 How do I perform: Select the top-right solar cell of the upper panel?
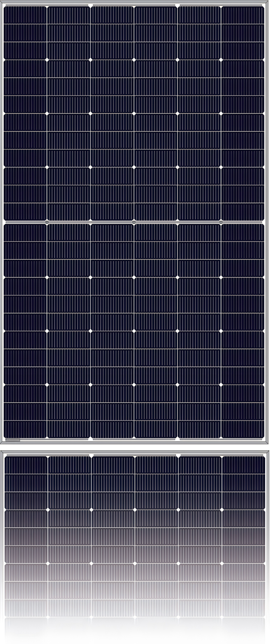point(242,15)
